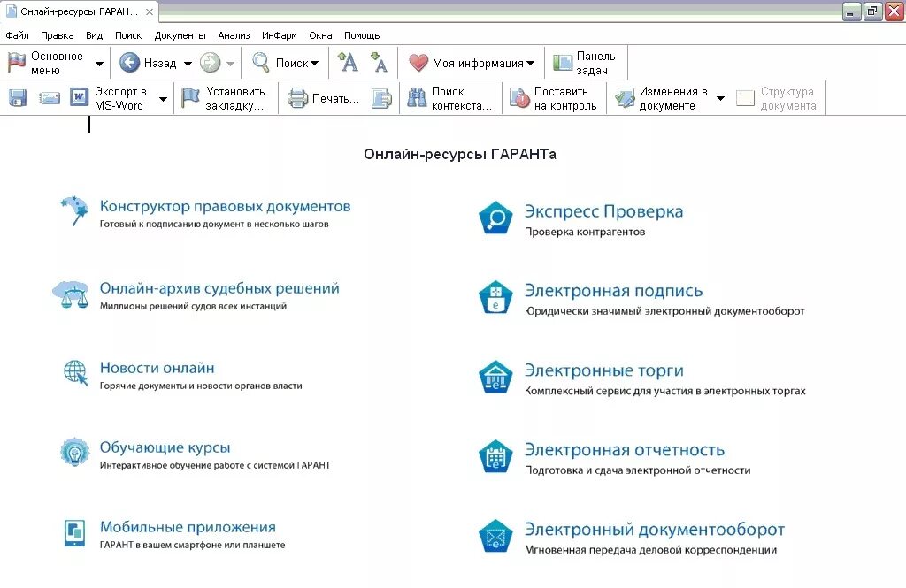
Task: Click the Новости онлайн globe icon
Action: (76, 373)
